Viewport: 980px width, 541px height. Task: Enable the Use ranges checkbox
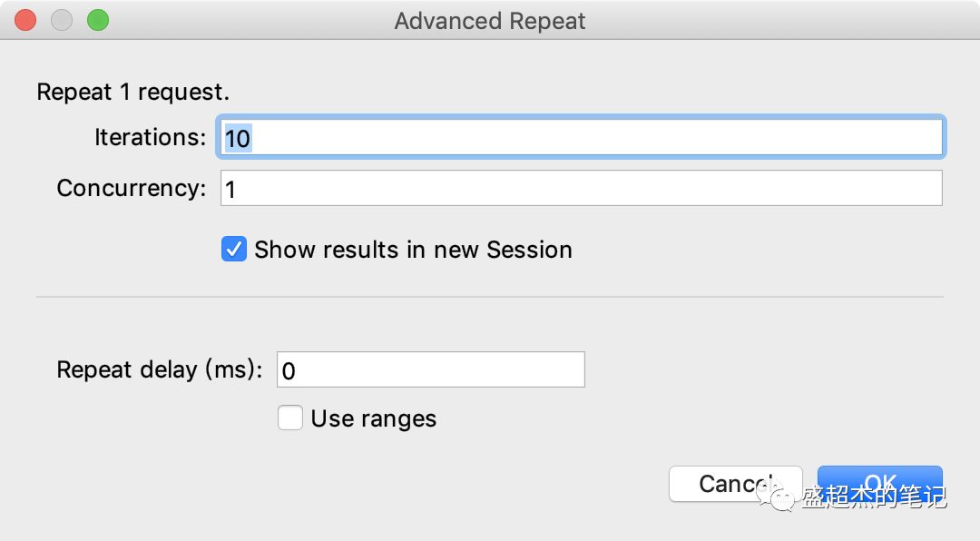point(290,418)
